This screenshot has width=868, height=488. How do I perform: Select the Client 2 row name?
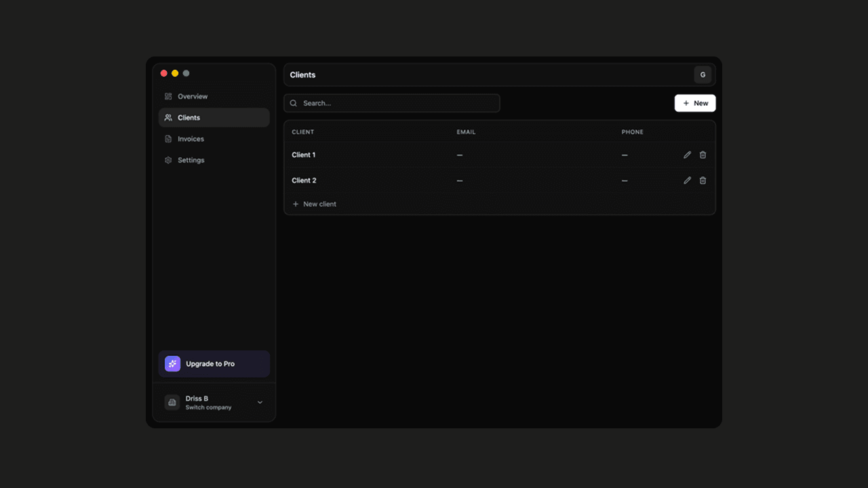[x=304, y=180]
